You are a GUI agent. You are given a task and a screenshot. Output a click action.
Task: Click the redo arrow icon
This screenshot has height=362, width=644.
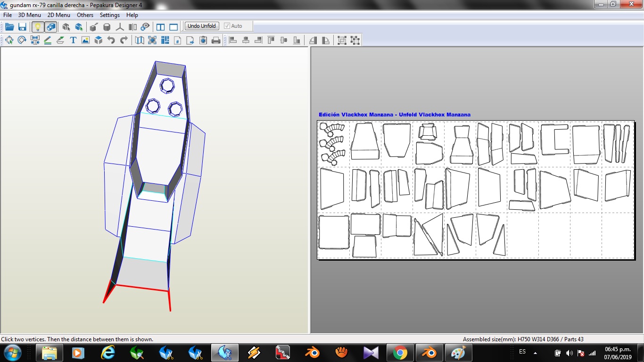tap(124, 40)
